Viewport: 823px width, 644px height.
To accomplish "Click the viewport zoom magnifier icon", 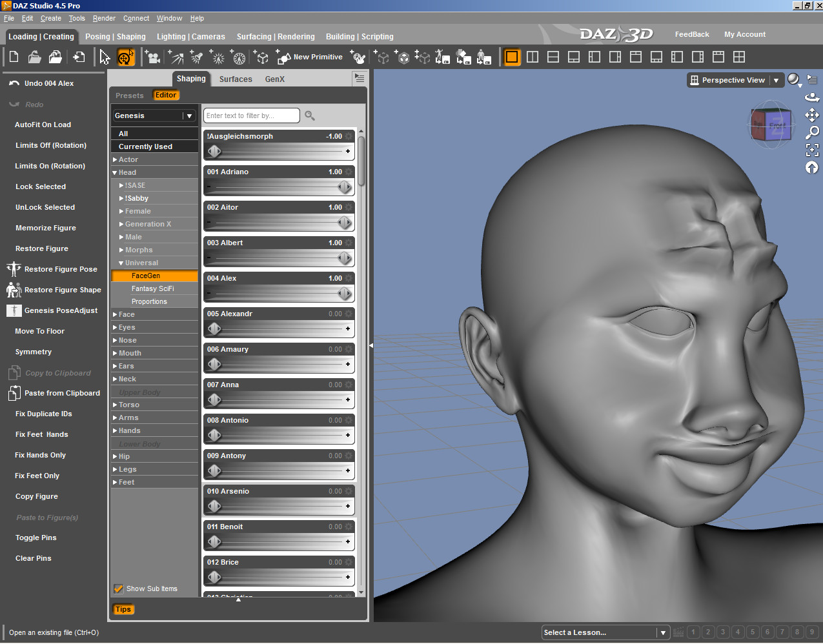I will click(x=812, y=132).
